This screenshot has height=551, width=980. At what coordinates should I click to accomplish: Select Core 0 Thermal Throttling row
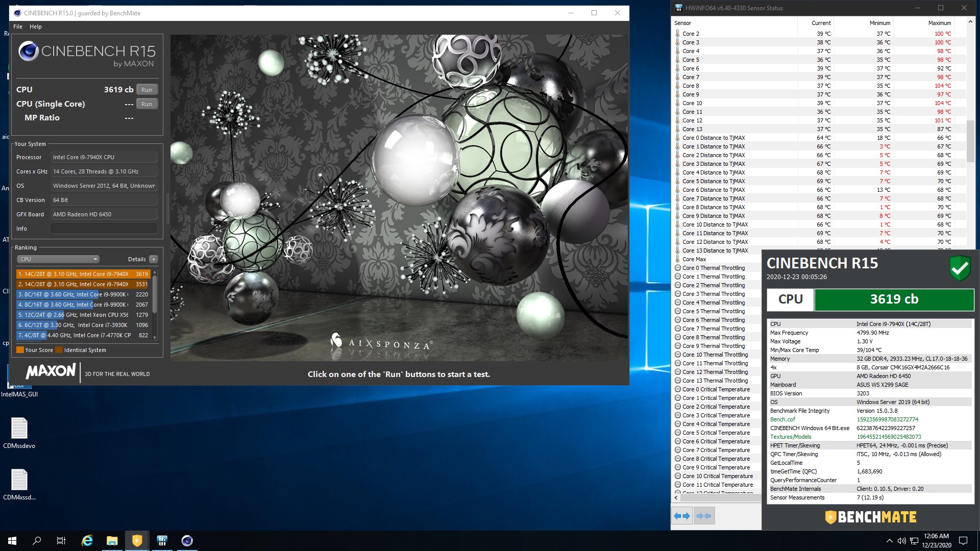(x=717, y=268)
